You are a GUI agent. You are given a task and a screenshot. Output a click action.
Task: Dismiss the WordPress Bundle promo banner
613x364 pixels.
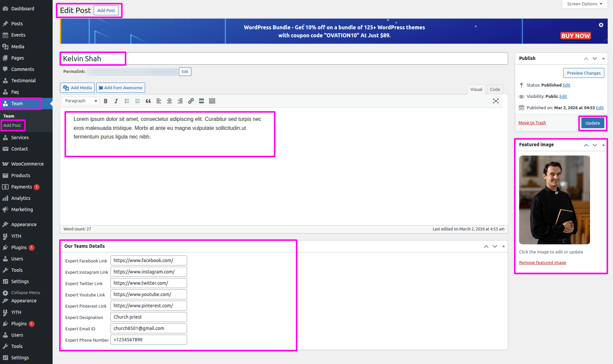[x=601, y=25]
